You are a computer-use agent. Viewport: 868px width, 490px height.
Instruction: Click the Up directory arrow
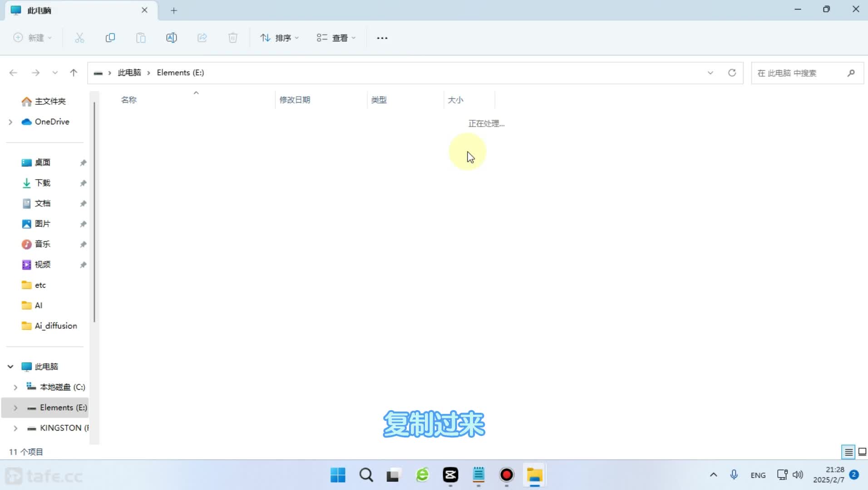coord(74,73)
